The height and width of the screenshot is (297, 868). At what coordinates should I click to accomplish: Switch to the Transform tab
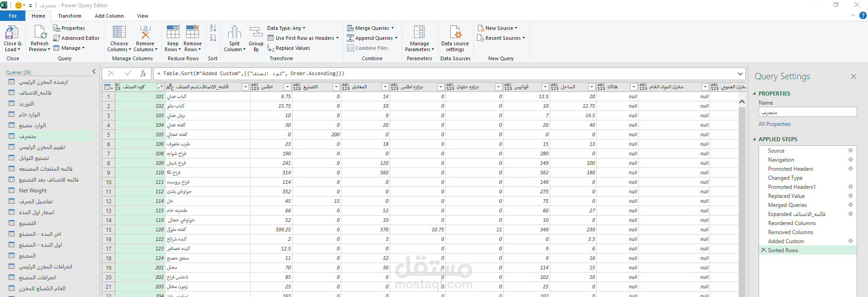(70, 16)
